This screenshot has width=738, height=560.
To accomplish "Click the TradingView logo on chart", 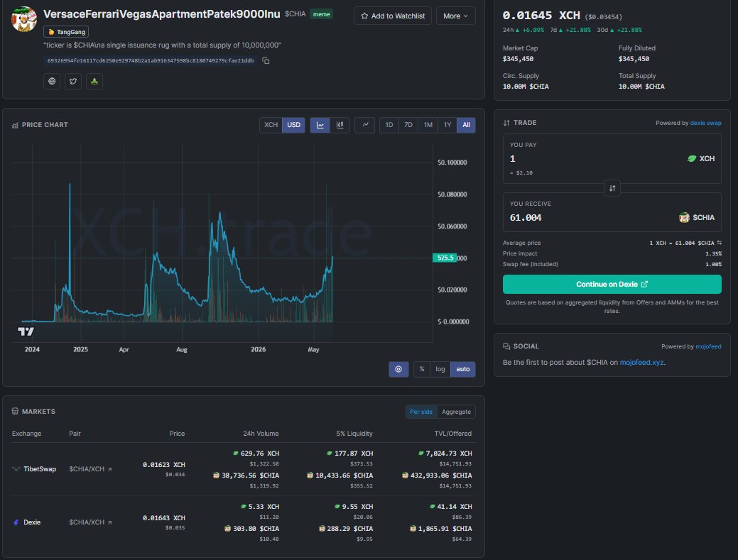I will [26, 331].
